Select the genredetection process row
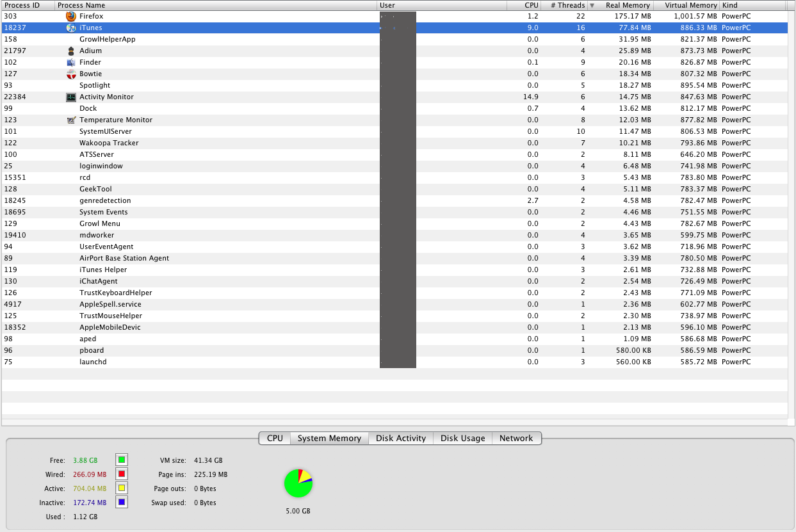This screenshot has height=532, width=796. (x=394, y=200)
